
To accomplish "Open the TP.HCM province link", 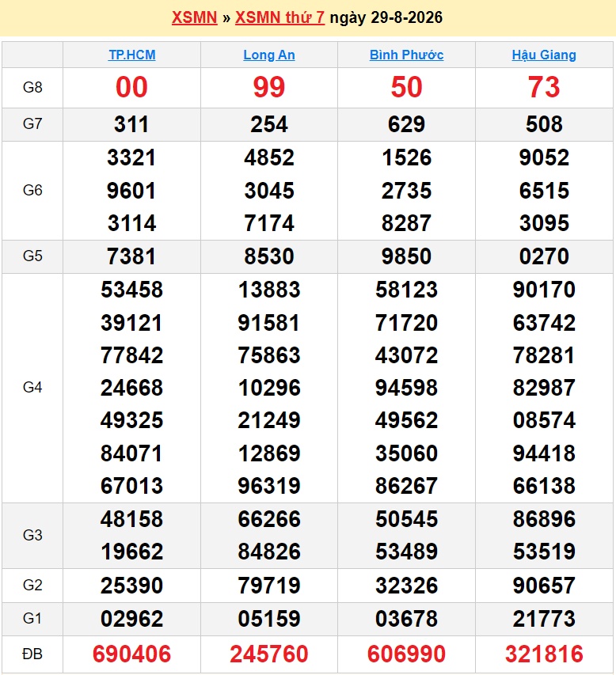I will pos(131,55).
